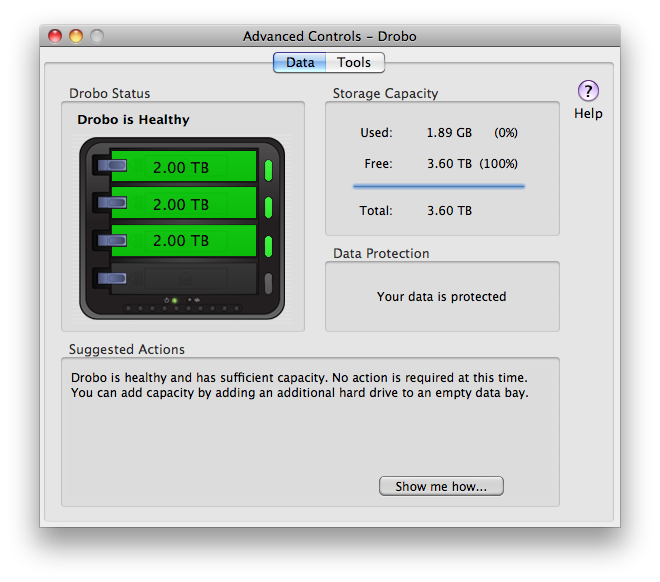Switch to the Tools tab

[354, 63]
